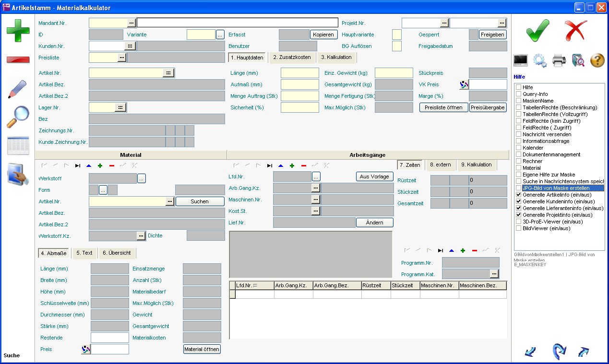The width and height of the screenshot is (609, 364).
Task: Click the pencil edit icon in sidebar
Action: [x=18, y=89]
